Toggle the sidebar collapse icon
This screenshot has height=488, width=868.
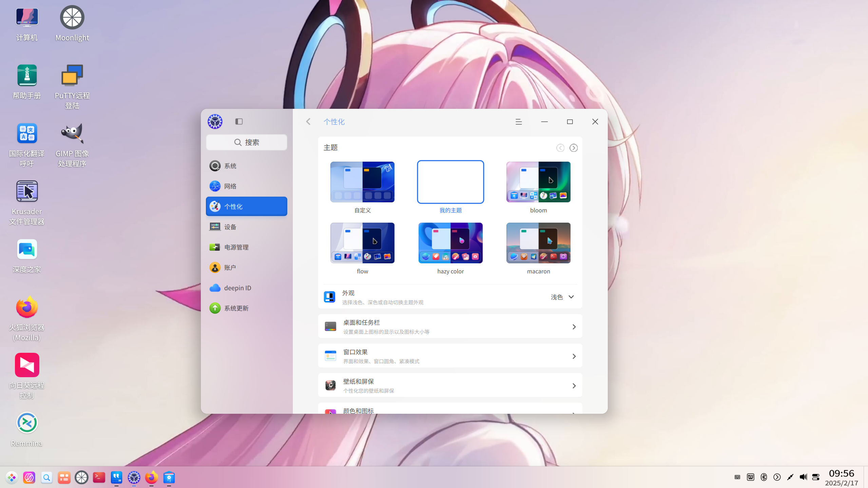[x=239, y=121]
